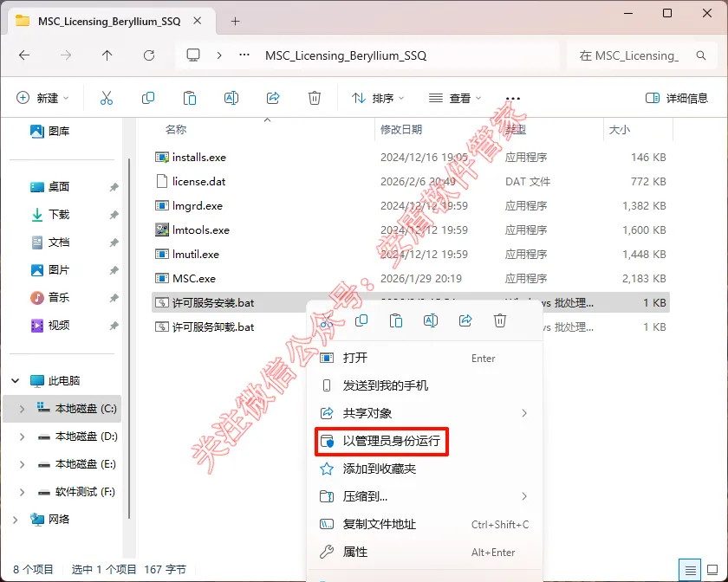Expand 本地磁盘 (D:) in the tree

coord(22,436)
